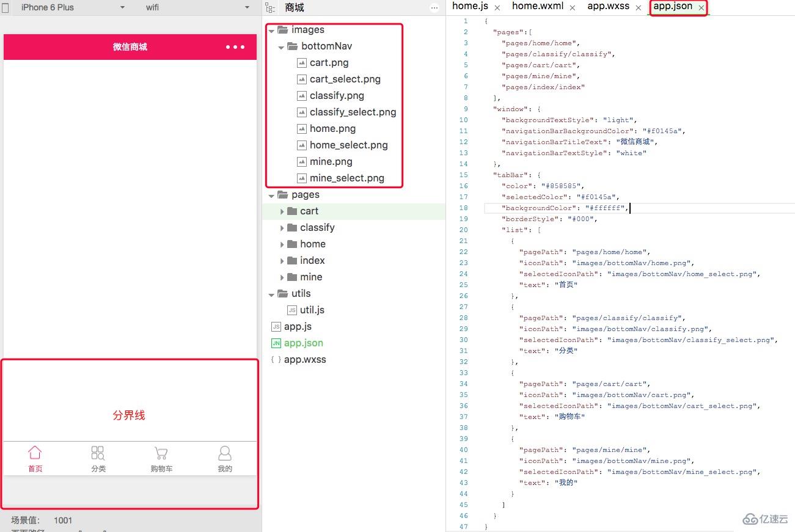Close the app.wxss editor tab
Image resolution: width=795 pixels, height=532 pixels.
click(x=638, y=8)
